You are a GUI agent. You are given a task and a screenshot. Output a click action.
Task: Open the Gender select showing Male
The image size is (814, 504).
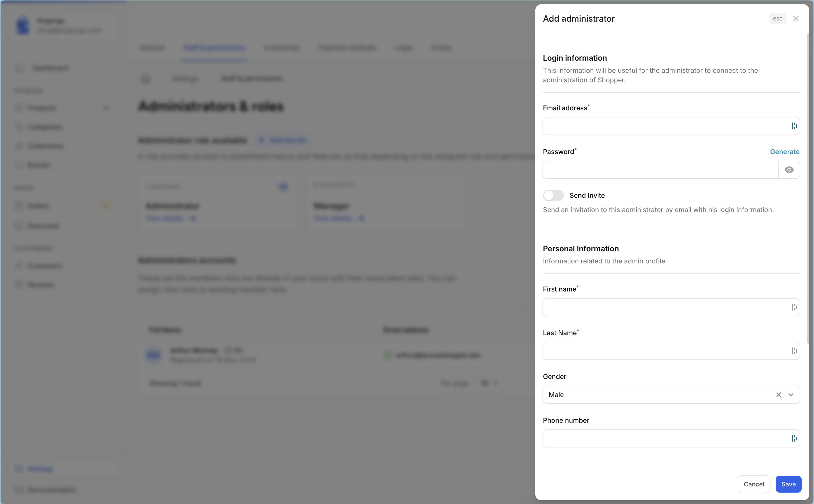click(653, 395)
